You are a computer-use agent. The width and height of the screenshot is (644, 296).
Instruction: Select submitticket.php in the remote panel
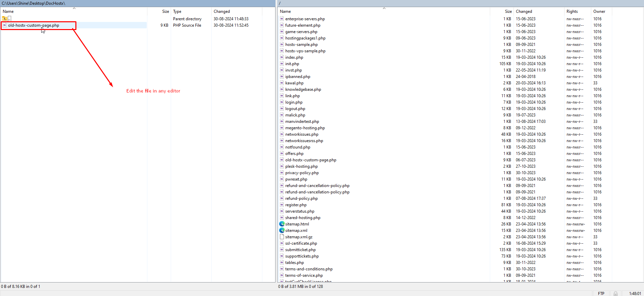click(x=300, y=250)
